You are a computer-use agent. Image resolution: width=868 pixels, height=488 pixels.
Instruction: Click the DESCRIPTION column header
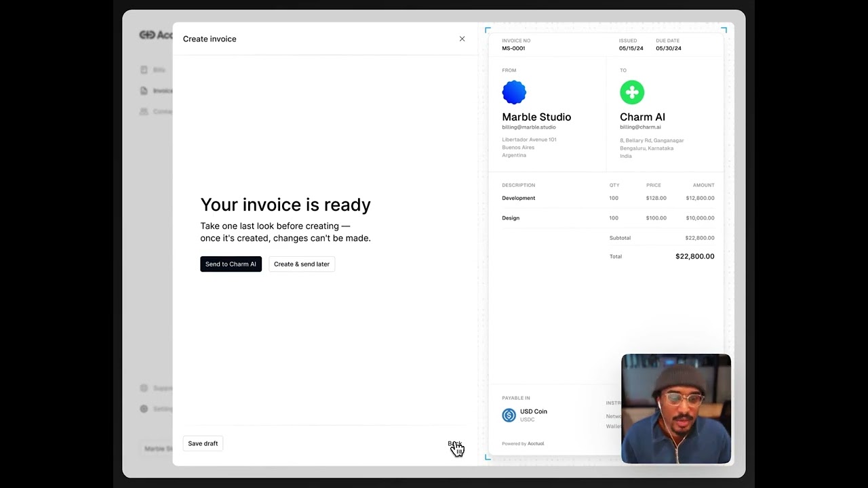click(x=519, y=185)
